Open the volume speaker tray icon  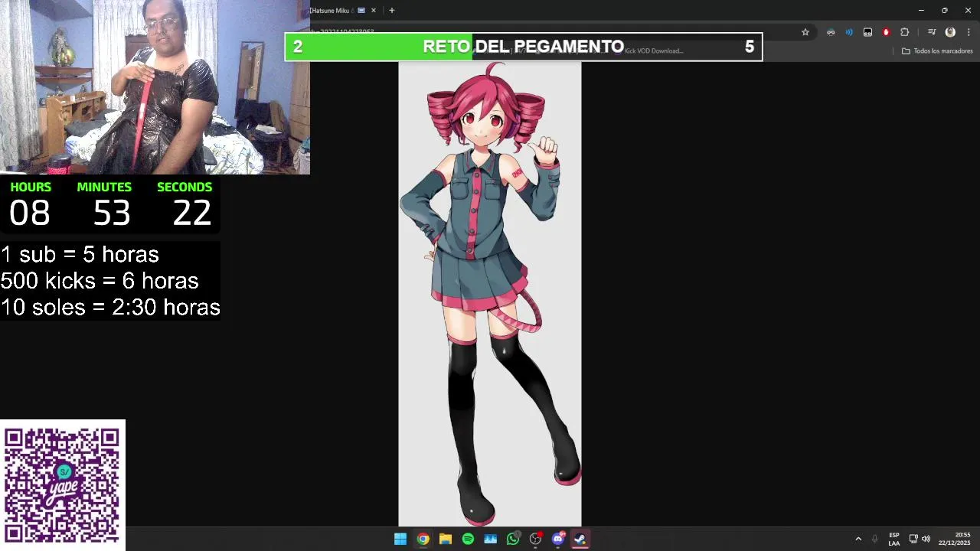point(926,540)
